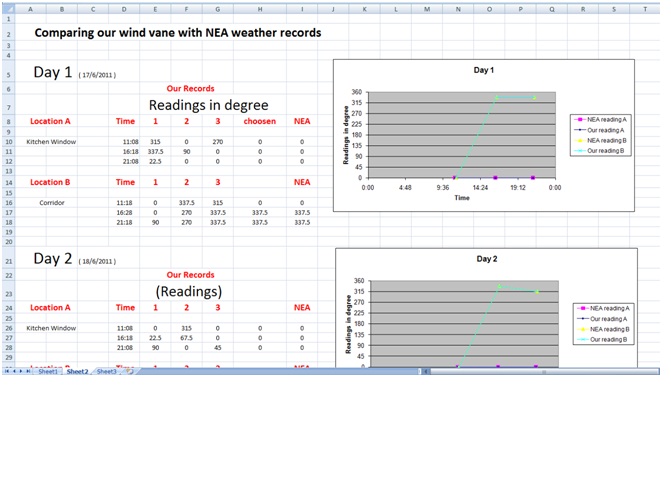This screenshot has height=481, width=671.
Task: Click value '45' in row 28
Action: click(x=218, y=348)
